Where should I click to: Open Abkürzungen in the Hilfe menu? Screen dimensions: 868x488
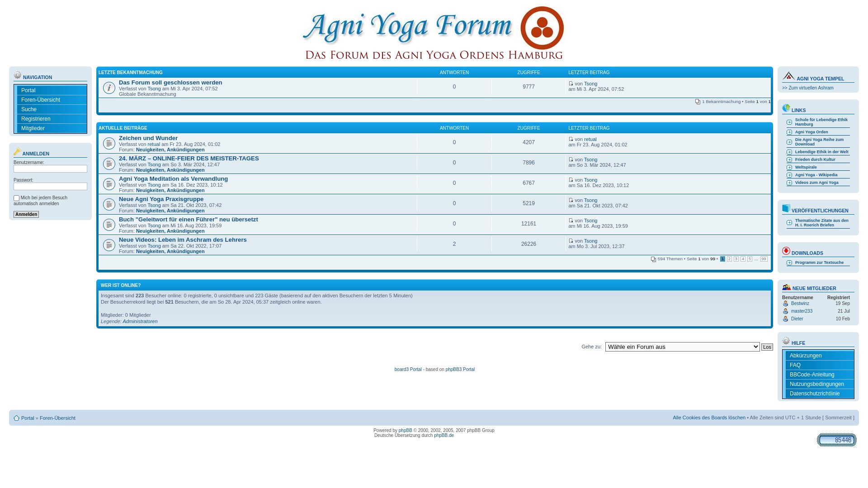820,356
